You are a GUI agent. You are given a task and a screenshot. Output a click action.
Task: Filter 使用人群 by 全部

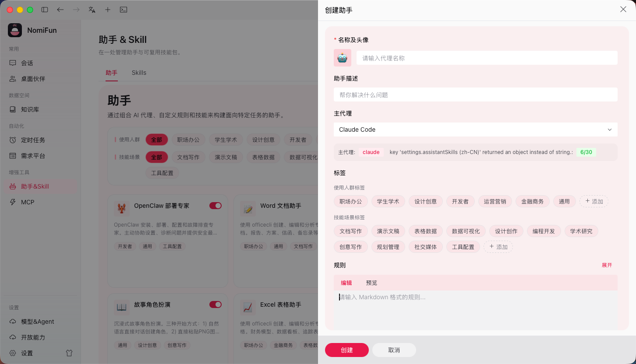pos(157,140)
